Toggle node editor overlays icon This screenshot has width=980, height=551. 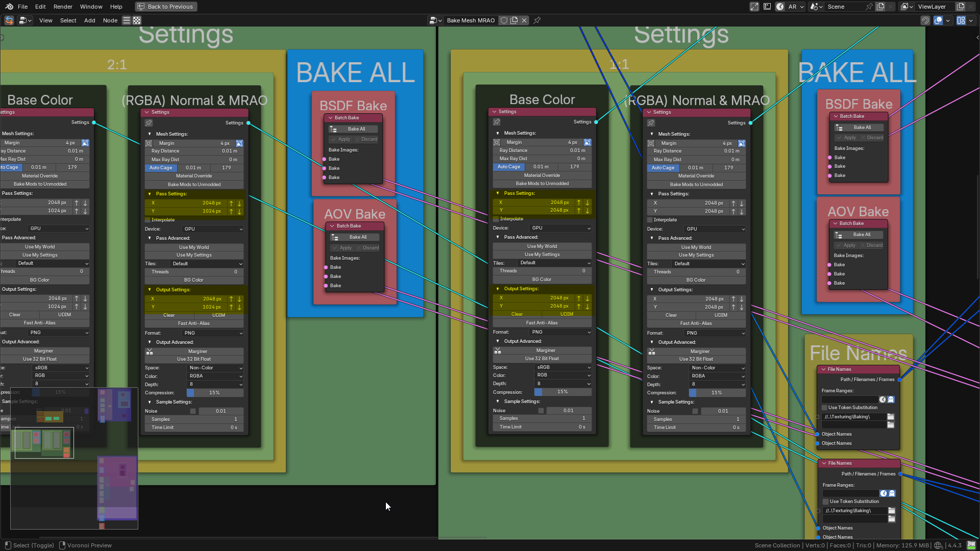938,20
